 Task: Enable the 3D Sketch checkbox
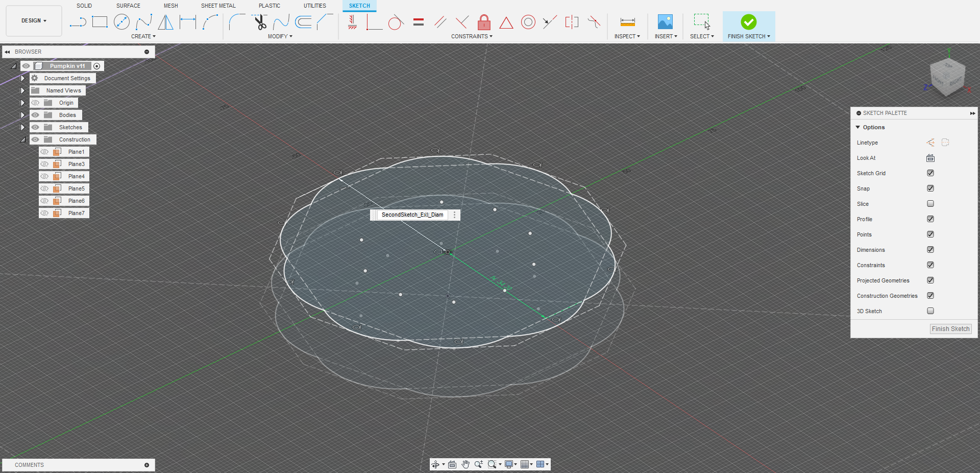930,311
